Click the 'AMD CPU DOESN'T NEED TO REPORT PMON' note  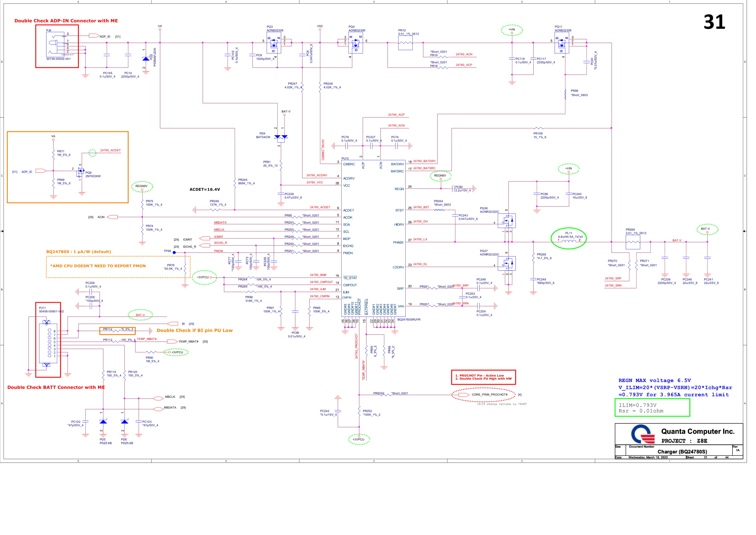click(98, 266)
